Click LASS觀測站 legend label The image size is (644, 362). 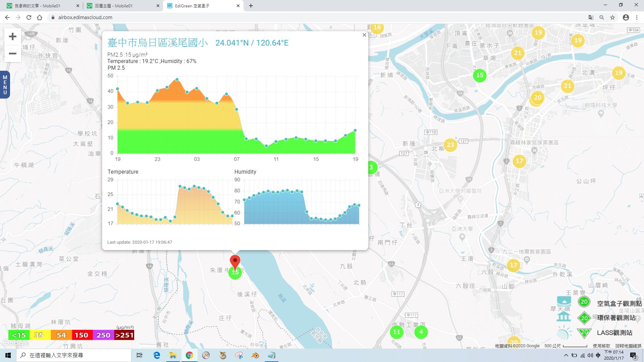point(614,333)
